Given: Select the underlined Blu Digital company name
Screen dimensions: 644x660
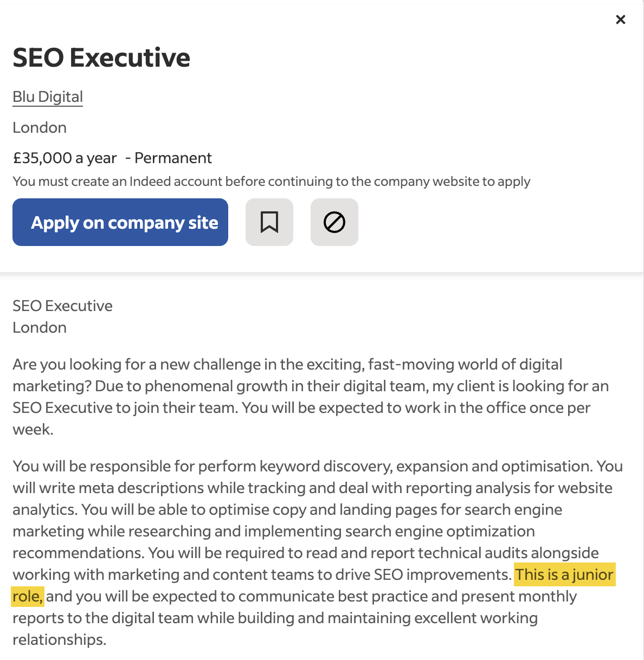Looking at the screenshot, I should click(47, 96).
